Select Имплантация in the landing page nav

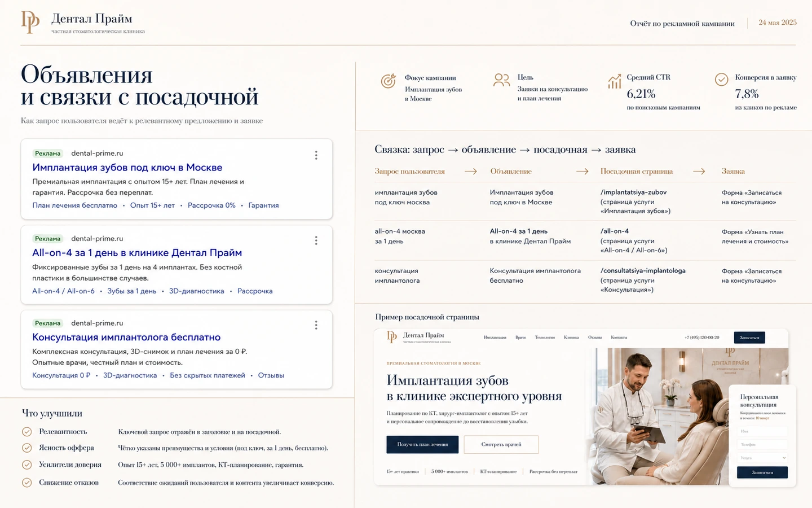click(x=495, y=338)
